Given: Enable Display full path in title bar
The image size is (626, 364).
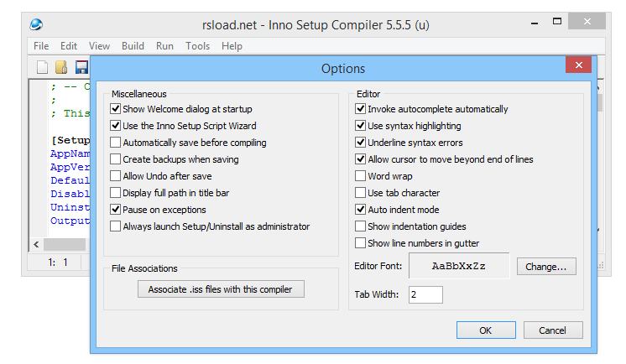Looking at the screenshot, I should pyautogui.click(x=115, y=193).
